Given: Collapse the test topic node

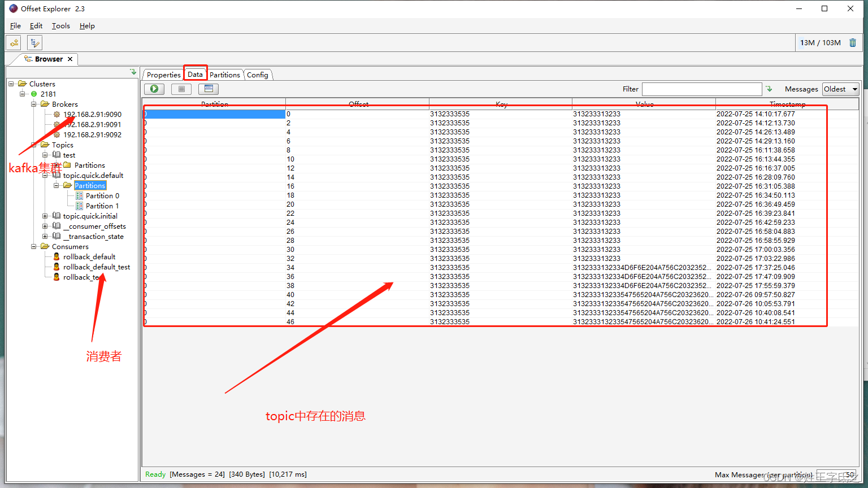Looking at the screenshot, I should click(x=45, y=155).
